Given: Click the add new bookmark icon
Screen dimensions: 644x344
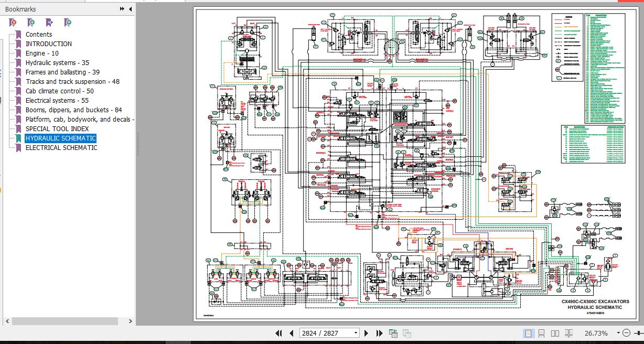Looking at the screenshot, I should pos(31,23).
